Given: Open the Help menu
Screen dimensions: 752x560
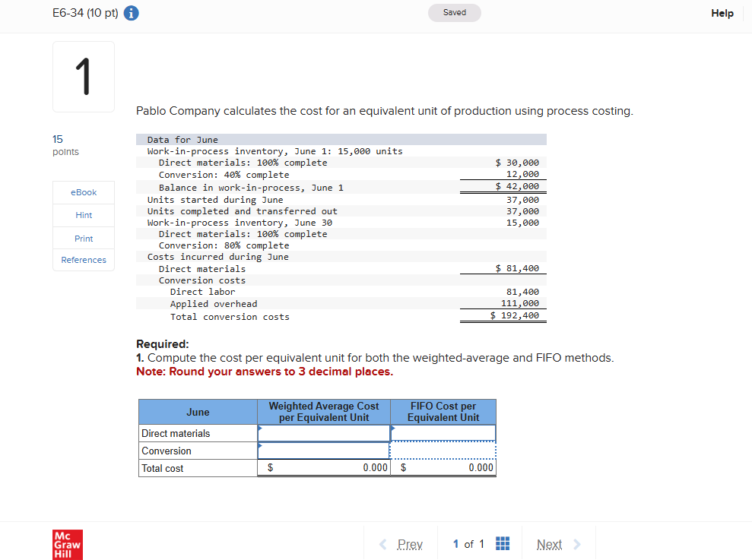Looking at the screenshot, I should tap(722, 13).
